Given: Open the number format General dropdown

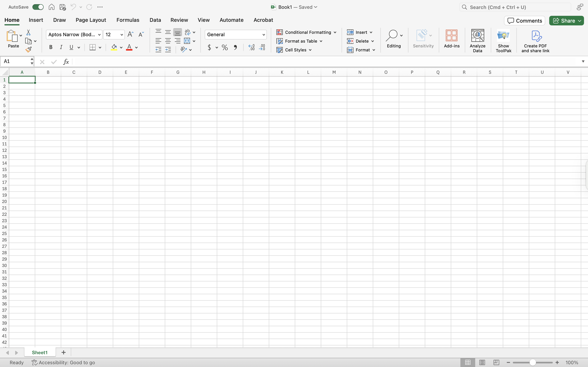Looking at the screenshot, I should (264, 35).
